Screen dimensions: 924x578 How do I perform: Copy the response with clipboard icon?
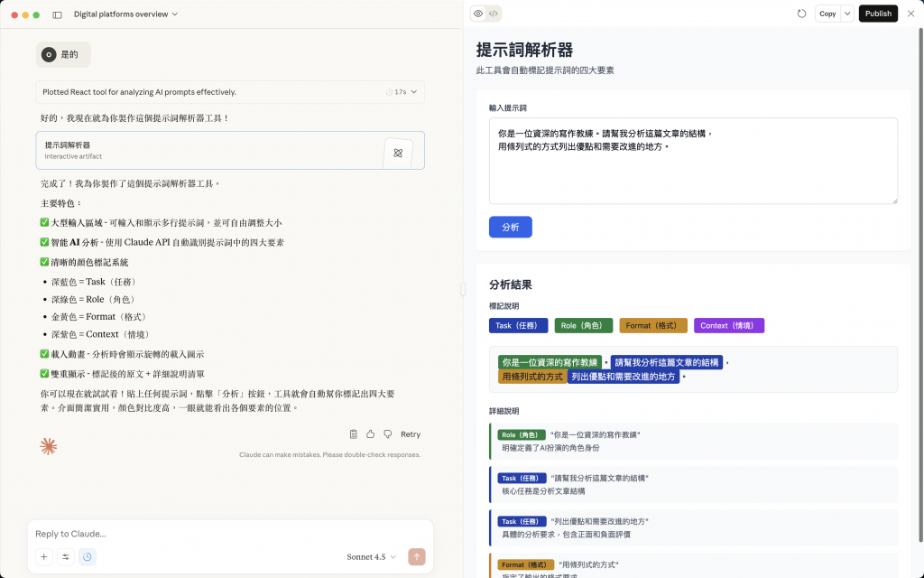(353, 434)
